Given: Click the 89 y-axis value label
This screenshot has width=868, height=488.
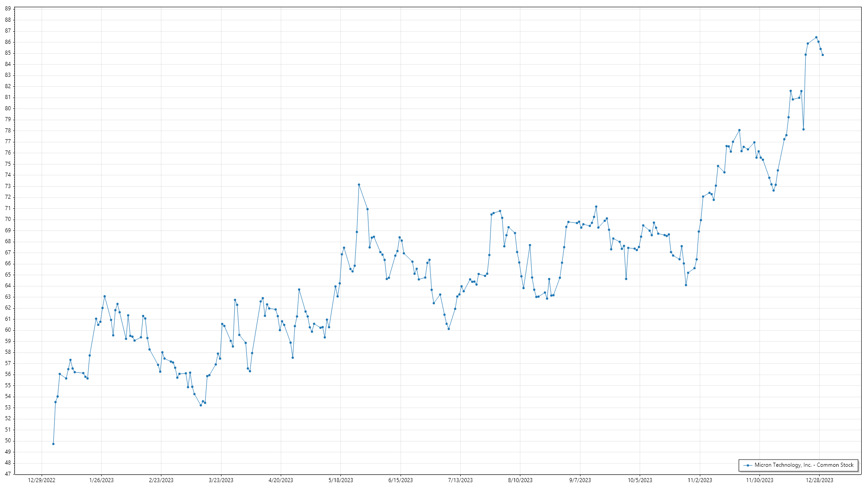Looking at the screenshot, I should click(x=8, y=9).
